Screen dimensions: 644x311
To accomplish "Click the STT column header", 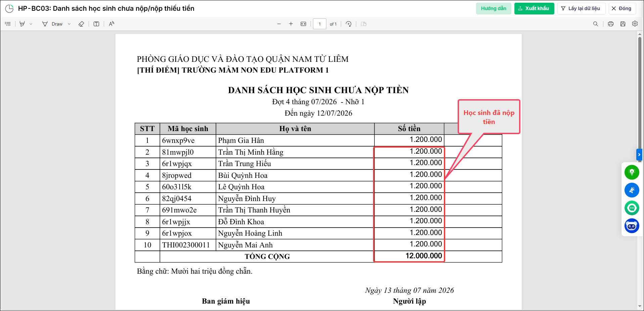I will tap(147, 129).
